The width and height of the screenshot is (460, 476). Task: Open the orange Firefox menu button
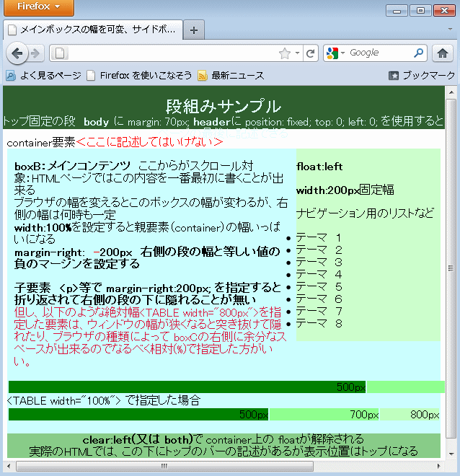(37, 7)
